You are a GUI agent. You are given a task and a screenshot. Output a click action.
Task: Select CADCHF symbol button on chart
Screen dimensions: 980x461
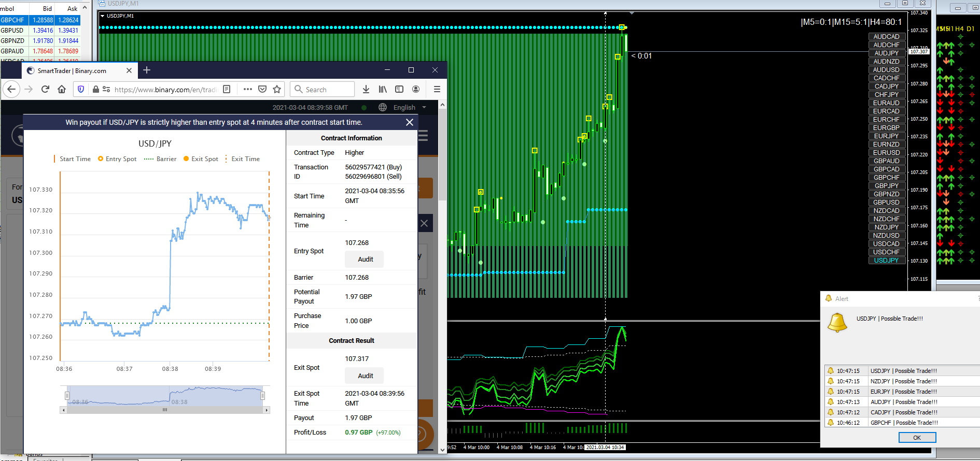point(887,78)
